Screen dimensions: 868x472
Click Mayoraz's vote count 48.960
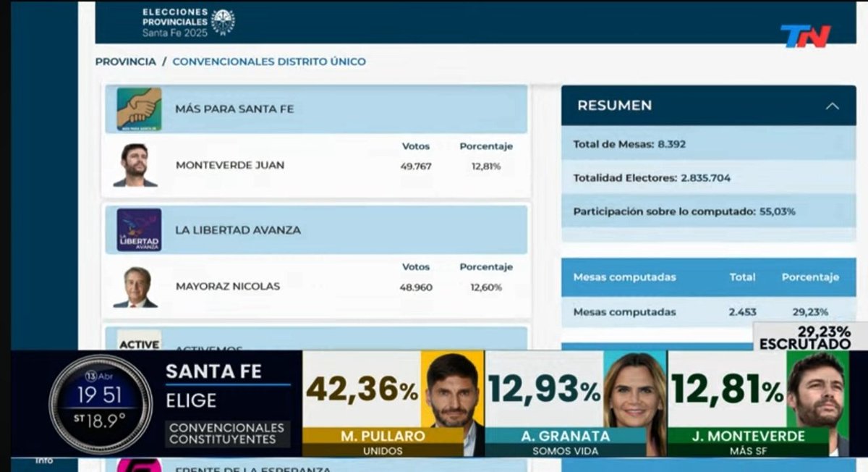point(416,287)
